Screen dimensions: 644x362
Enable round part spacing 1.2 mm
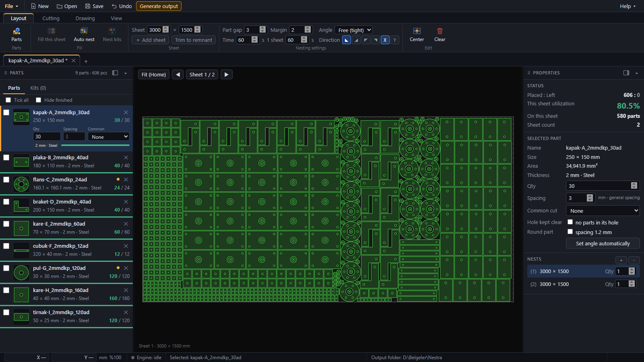coord(570,232)
